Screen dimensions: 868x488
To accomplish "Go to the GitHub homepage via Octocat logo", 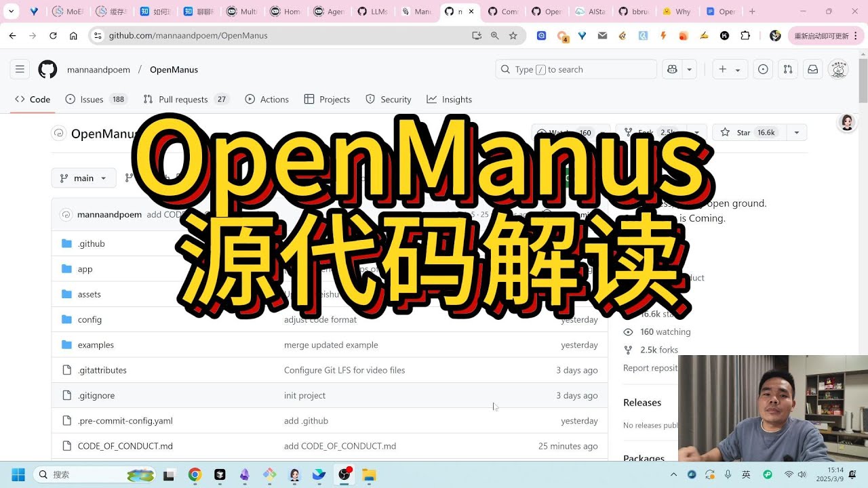I will click(x=47, y=69).
